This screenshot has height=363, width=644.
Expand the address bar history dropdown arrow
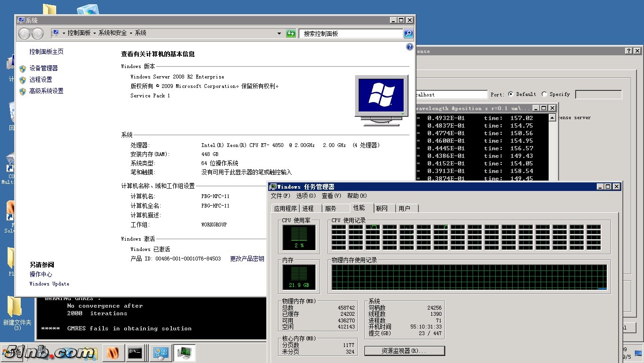279,34
